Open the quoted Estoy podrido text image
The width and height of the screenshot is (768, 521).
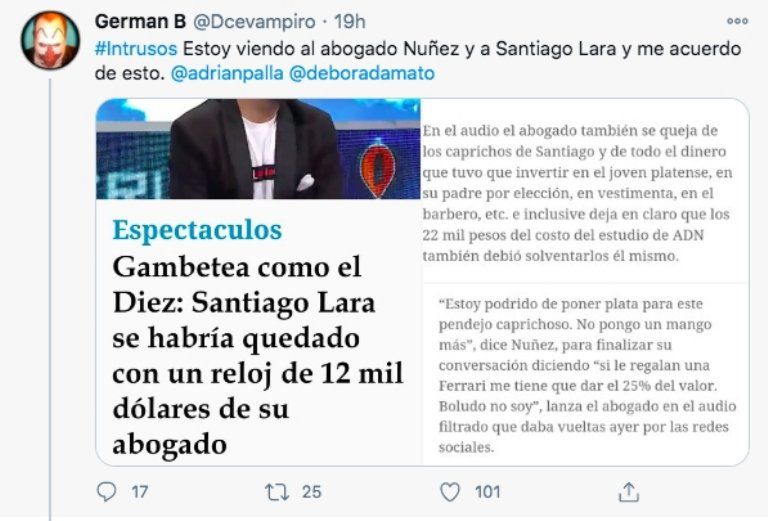[586, 375]
